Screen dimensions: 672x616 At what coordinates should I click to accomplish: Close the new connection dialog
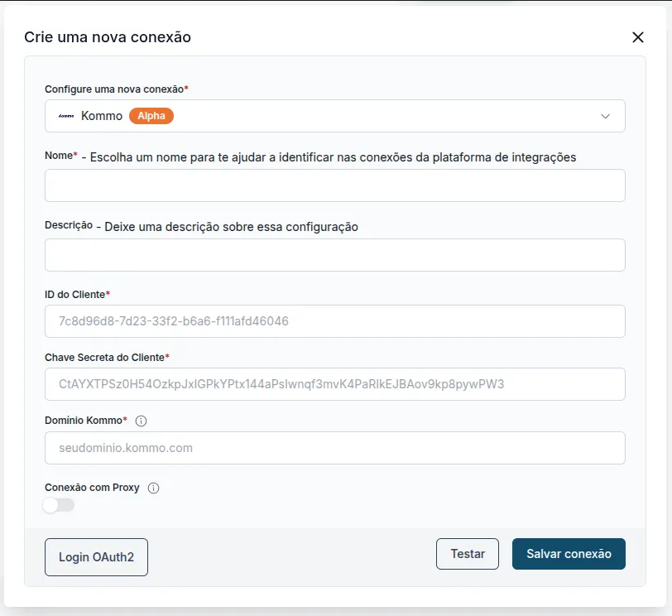(638, 37)
